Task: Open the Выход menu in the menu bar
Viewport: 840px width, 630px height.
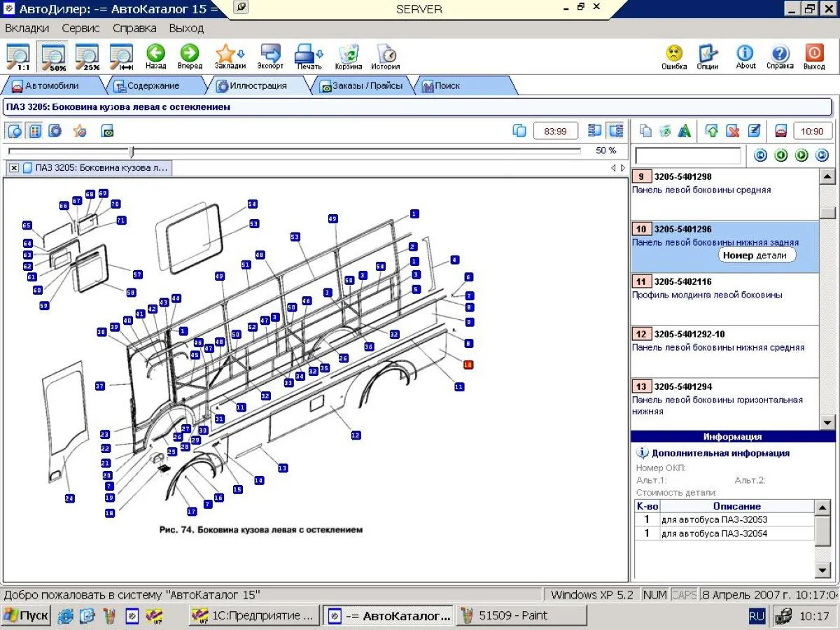Action: (x=186, y=28)
